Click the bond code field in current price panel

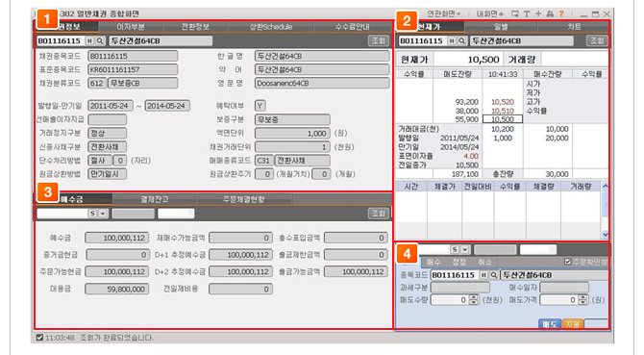(x=422, y=40)
